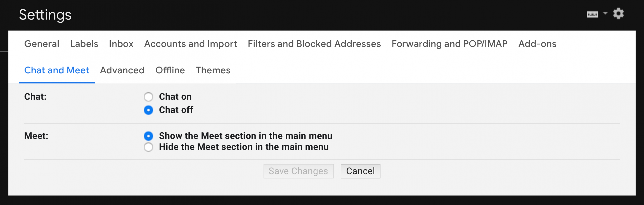Click the settings gear icon
This screenshot has height=205, width=644.
coord(618,14)
